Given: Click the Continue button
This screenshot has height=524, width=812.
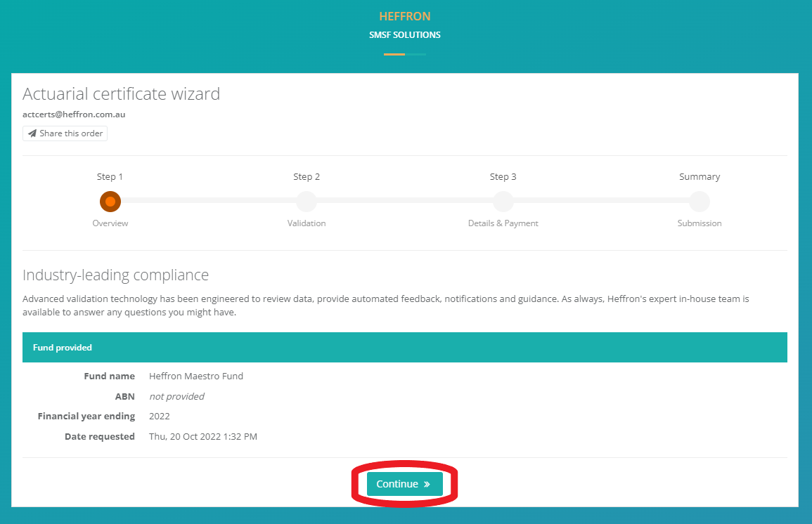Looking at the screenshot, I should click(404, 484).
